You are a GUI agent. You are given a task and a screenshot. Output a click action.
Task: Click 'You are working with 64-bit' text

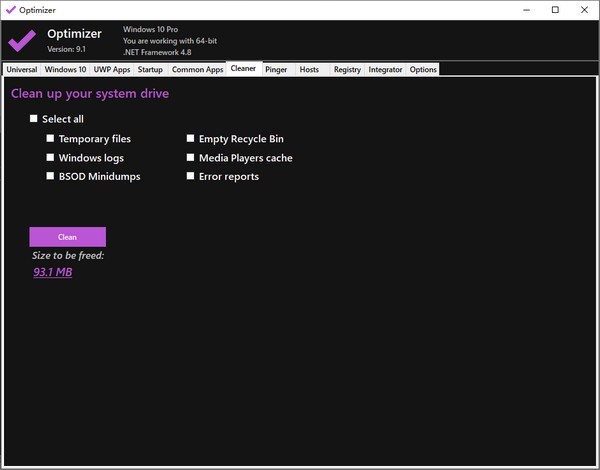(170, 41)
